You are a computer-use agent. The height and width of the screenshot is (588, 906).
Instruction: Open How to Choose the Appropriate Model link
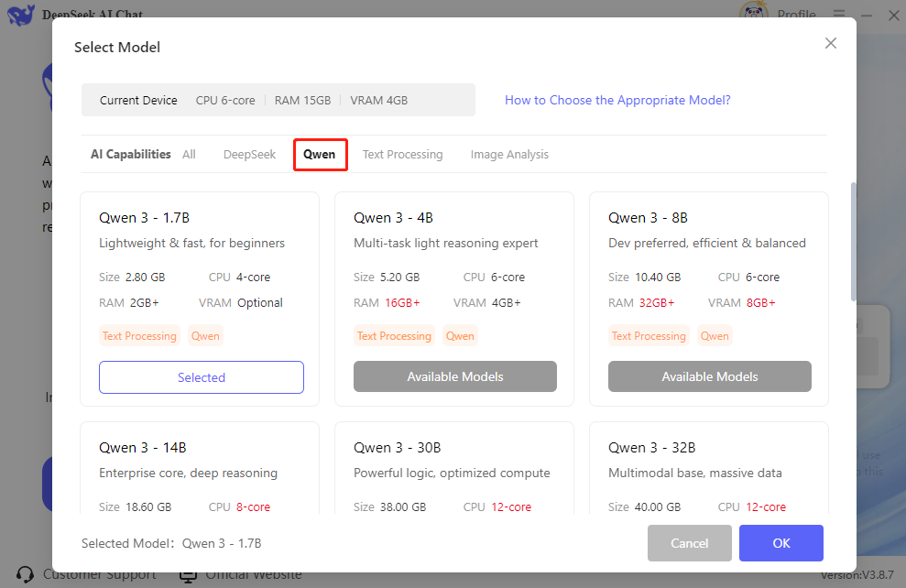617,100
